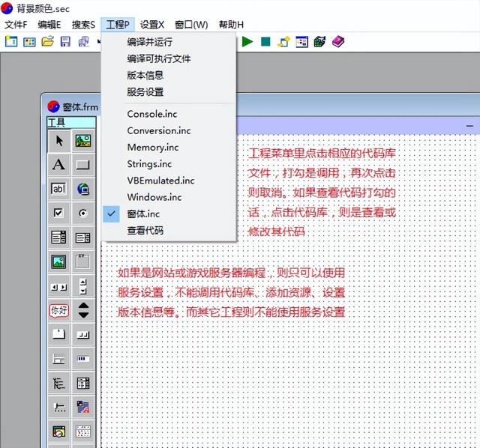Viewport: 480px width, 448px height.
Task: Select the label 'A' tool
Action: pos(59,165)
